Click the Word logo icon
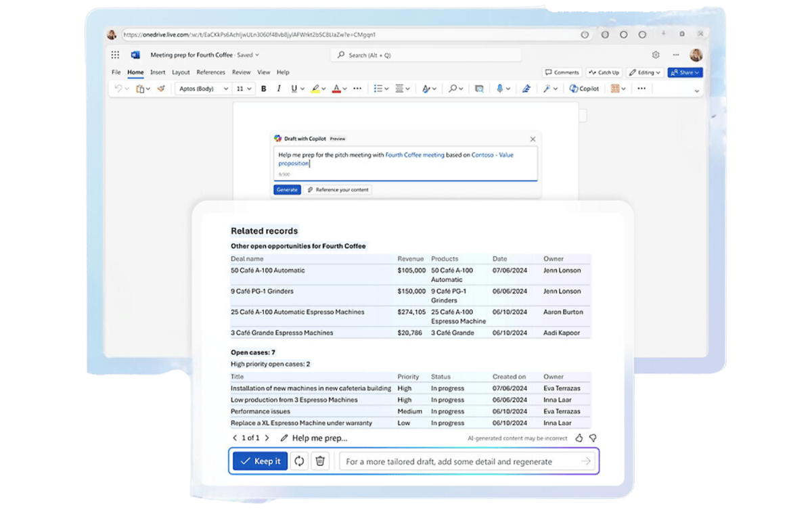Screen dimensions: 812x512 point(135,55)
